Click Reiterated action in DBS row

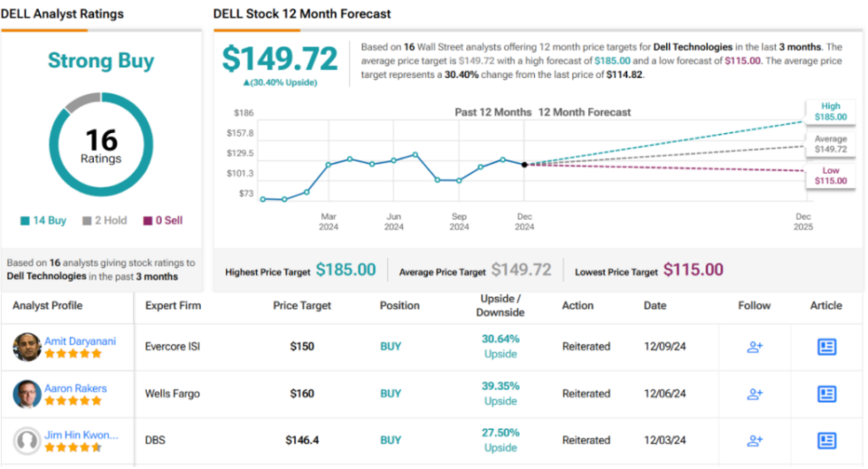pyautogui.click(x=587, y=441)
